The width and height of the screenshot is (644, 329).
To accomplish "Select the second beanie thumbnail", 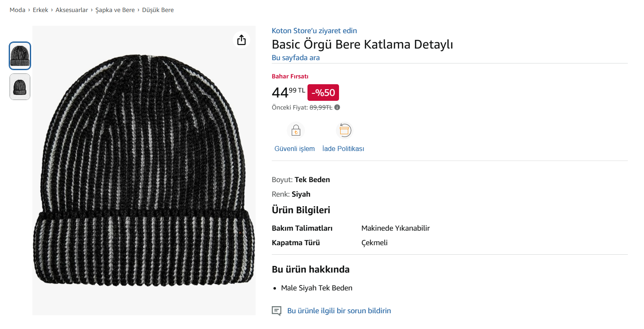I will coord(20,87).
